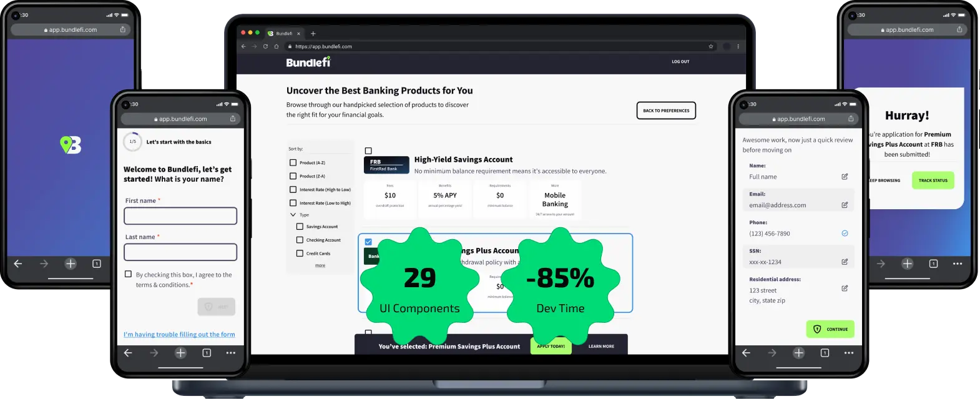980x399 pixels.
Task: Tap new tab plus on sign-up phone
Action: (180, 353)
